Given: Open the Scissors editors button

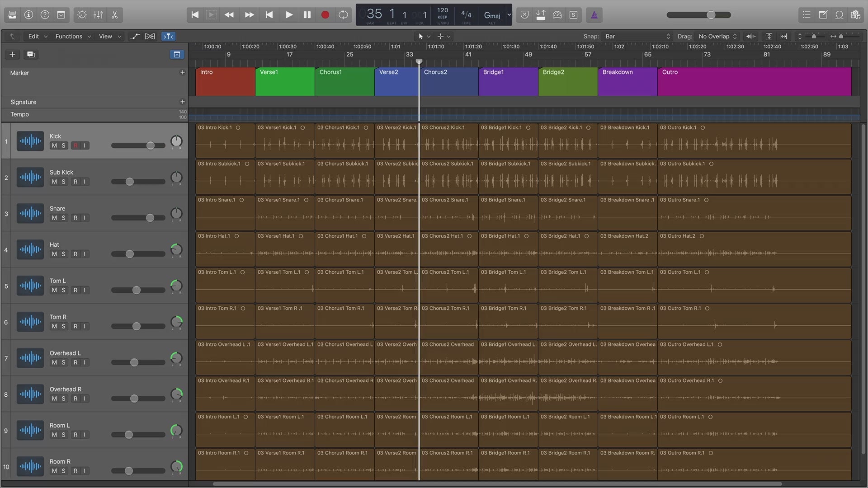Looking at the screenshot, I should pos(114,15).
